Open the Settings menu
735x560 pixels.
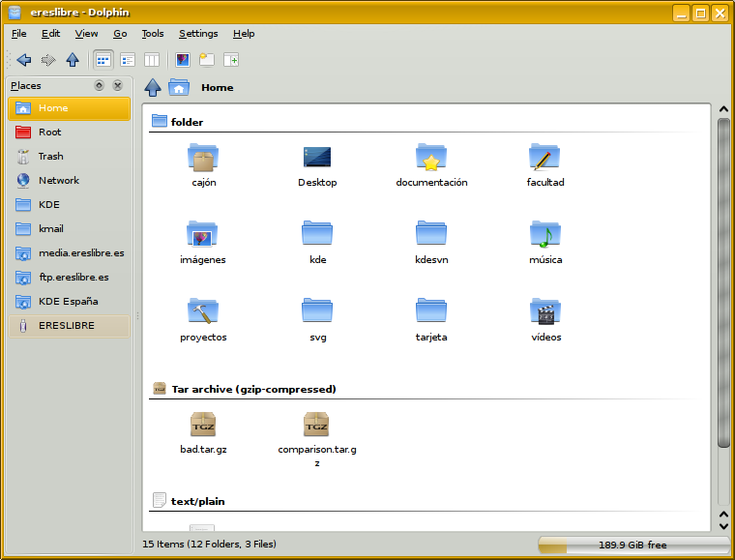click(198, 34)
